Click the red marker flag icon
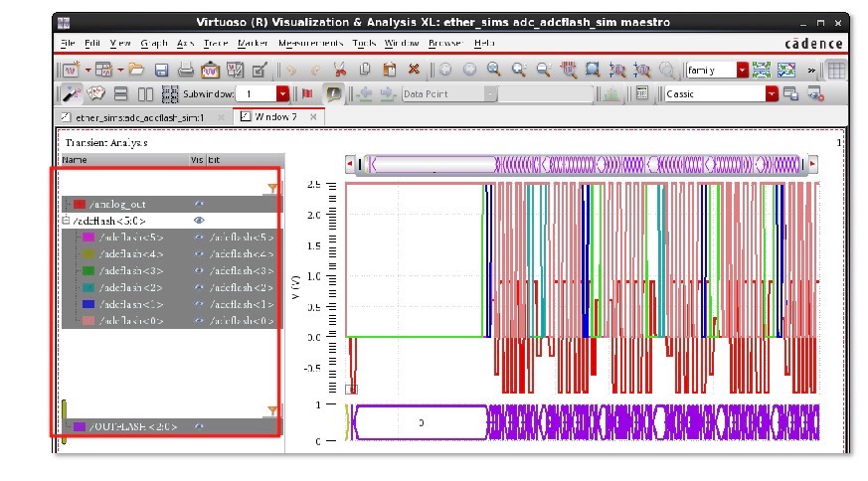The width and height of the screenshot is (868, 481). (x=307, y=93)
